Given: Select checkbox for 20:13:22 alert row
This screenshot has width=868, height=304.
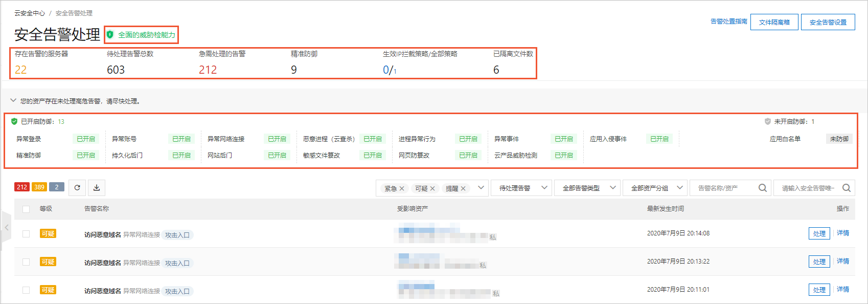Looking at the screenshot, I should pyautogui.click(x=26, y=262).
